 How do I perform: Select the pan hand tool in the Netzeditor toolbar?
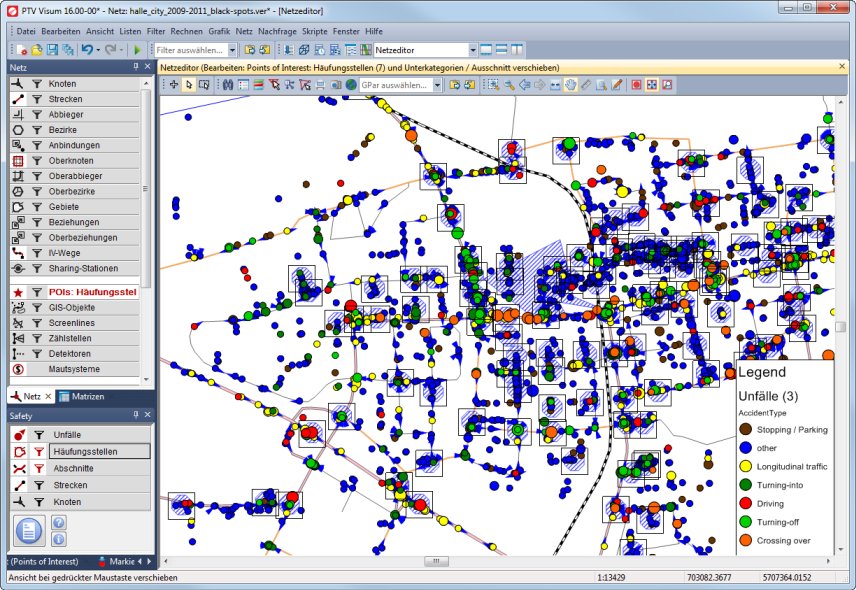coord(570,85)
